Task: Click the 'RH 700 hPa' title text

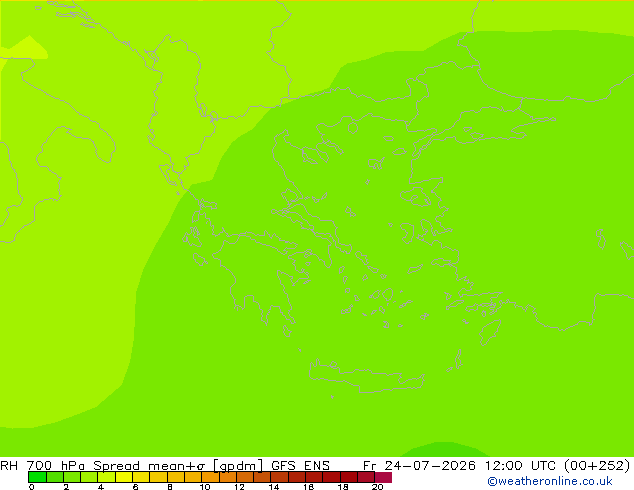Action: pos(42,465)
